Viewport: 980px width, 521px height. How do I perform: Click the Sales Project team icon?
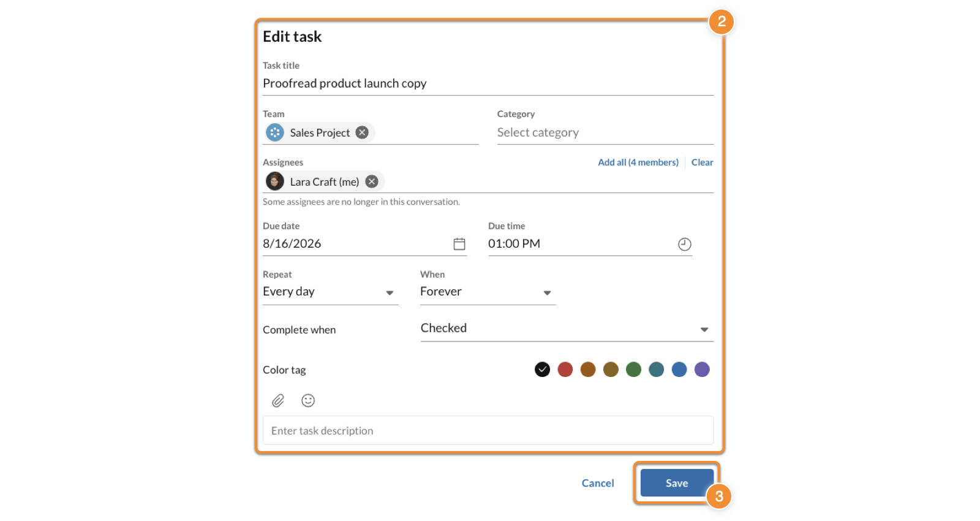click(x=275, y=132)
